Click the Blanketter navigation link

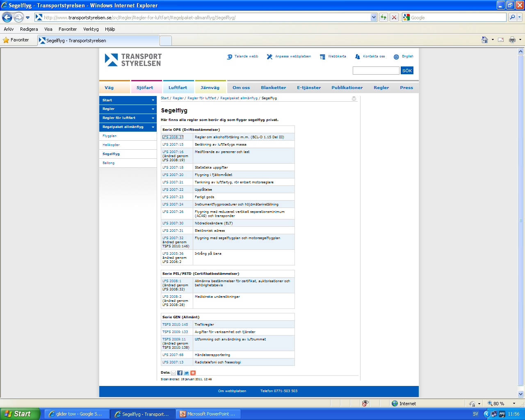[274, 87]
